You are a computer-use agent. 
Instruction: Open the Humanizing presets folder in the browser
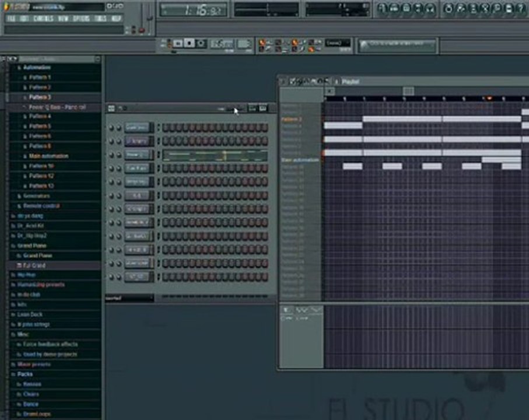click(x=41, y=285)
